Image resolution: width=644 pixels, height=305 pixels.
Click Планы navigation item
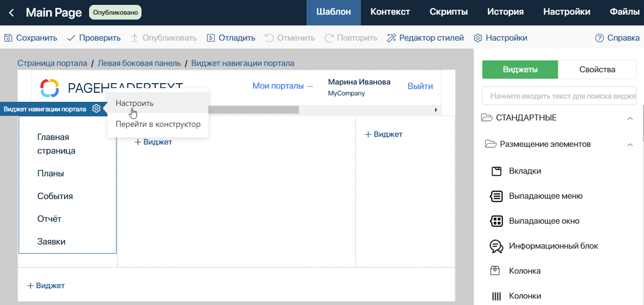pyautogui.click(x=51, y=173)
